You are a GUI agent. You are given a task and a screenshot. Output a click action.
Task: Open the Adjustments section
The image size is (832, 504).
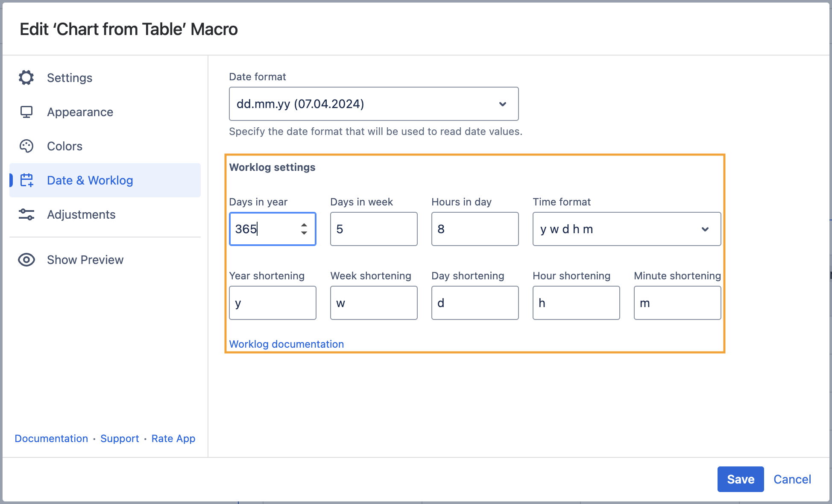(81, 214)
